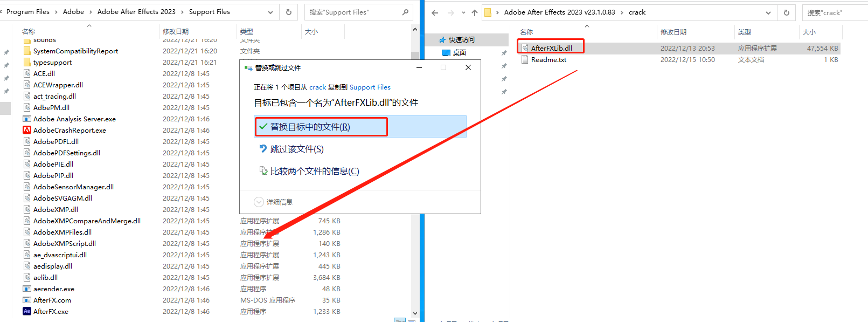Expand 详细信息 details in the dialog

[259, 202]
